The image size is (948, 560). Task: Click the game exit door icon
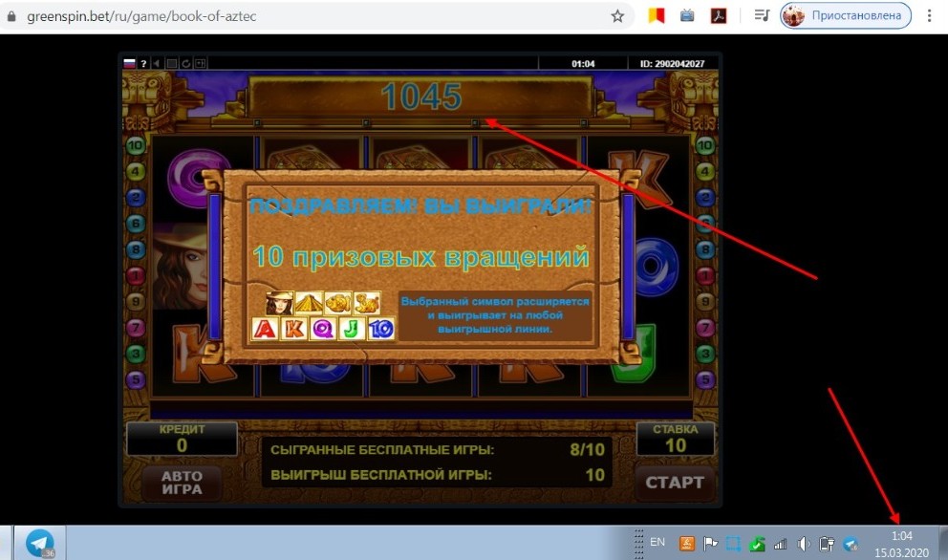pos(200,63)
